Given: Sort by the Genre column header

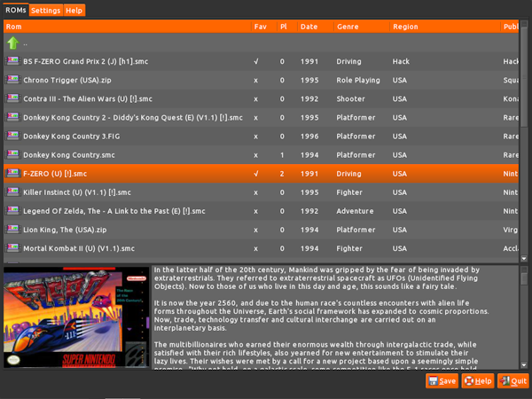Looking at the screenshot, I should [362, 27].
